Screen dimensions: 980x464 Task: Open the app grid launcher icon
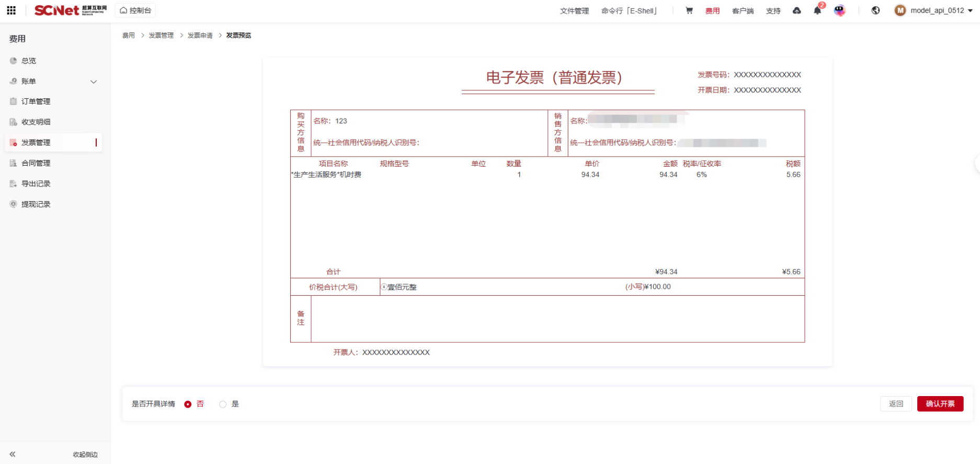(x=11, y=10)
